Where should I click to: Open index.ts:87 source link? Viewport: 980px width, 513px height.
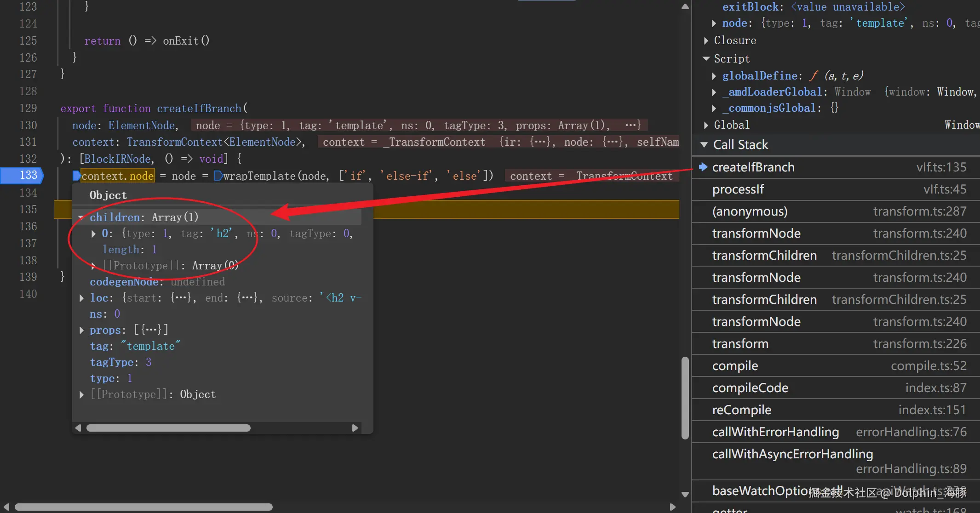click(936, 388)
